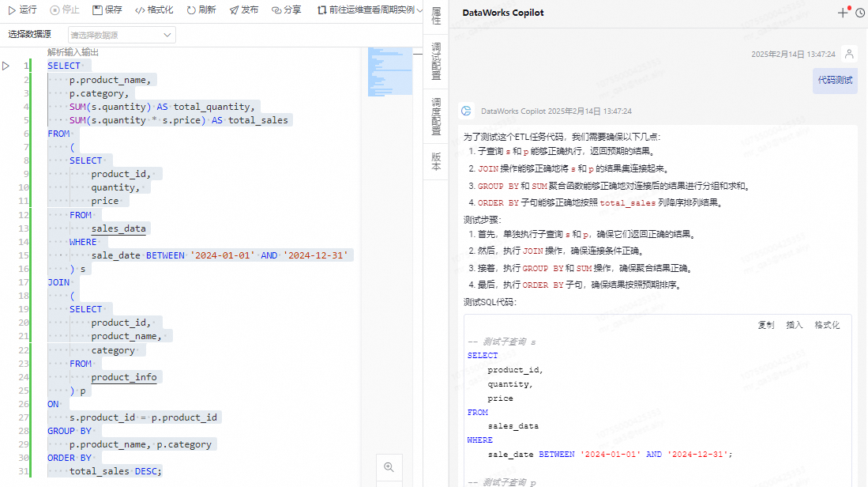Refresh the editor with 刷新

(201, 10)
